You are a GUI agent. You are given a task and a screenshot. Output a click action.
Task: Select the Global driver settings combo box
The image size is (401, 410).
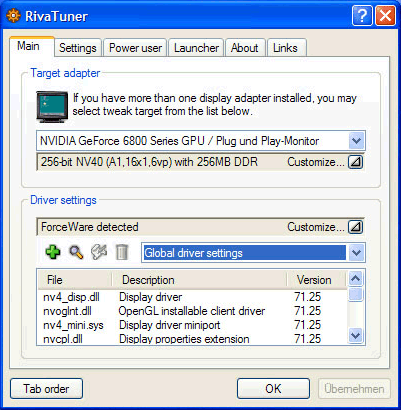pyautogui.click(x=253, y=253)
